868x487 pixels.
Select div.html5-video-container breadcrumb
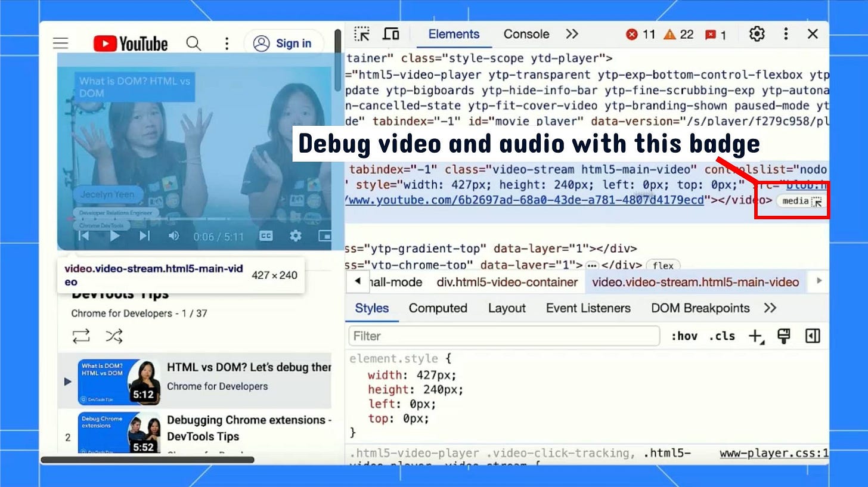[x=507, y=282]
